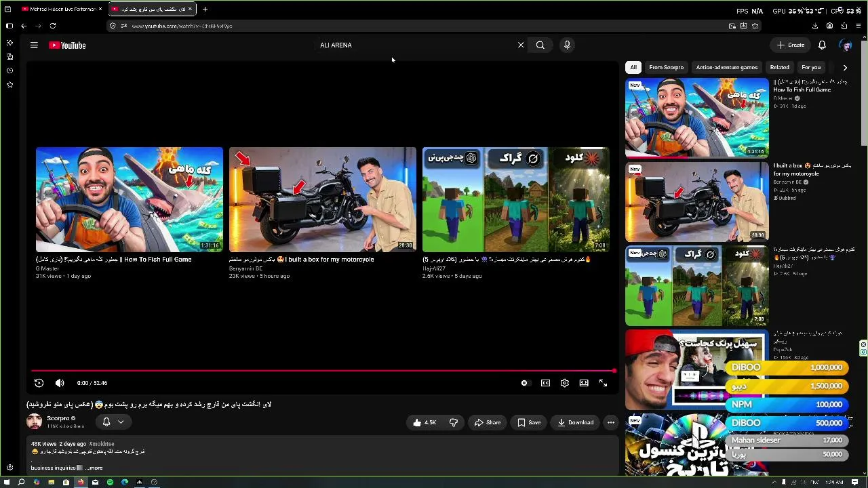This screenshot has height=488, width=868.
Task: Expand the description with ...more
Action: [95, 468]
